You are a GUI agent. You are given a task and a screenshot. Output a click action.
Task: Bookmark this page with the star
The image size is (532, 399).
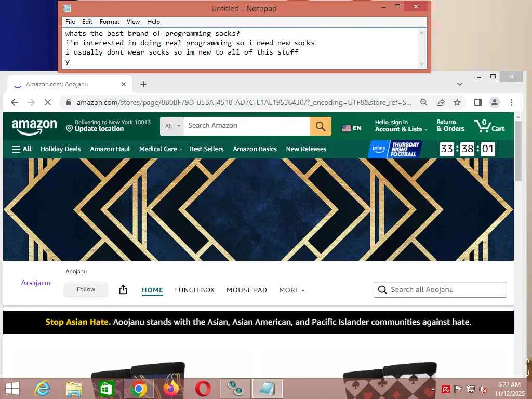[457, 102]
